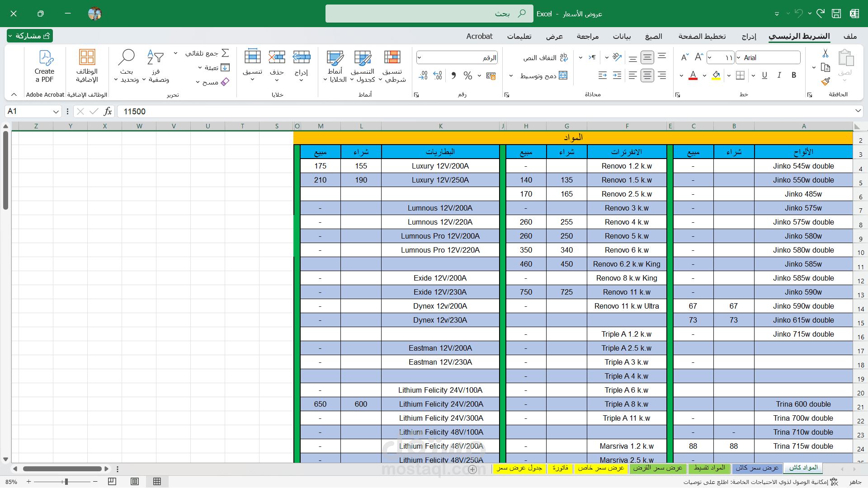The width and height of the screenshot is (868, 488).
Task: Open Cell Styles (أنماط الخلايا)
Action: click(x=335, y=66)
